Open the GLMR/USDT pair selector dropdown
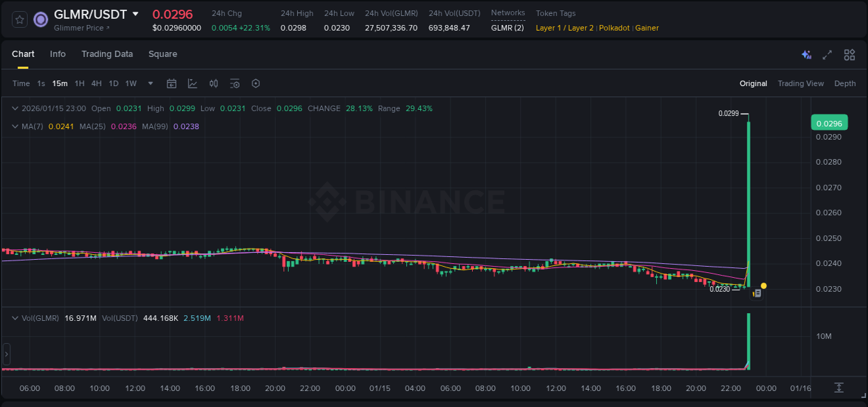 [136, 14]
